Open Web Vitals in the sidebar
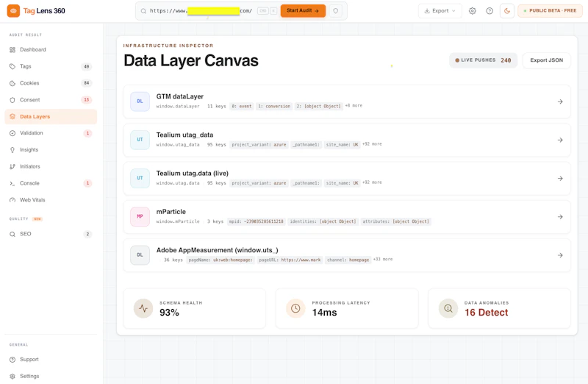The width and height of the screenshot is (588, 384). 51,199
